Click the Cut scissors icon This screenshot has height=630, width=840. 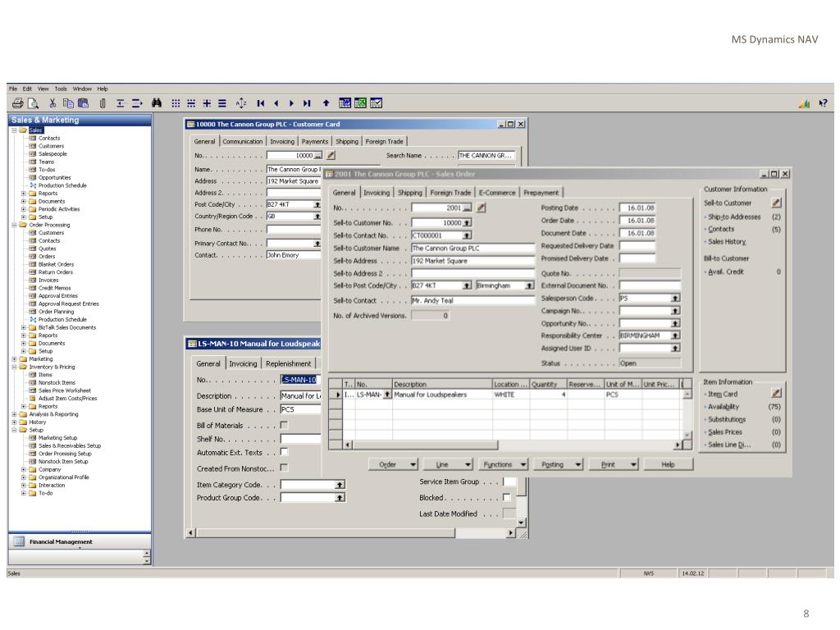[52, 103]
